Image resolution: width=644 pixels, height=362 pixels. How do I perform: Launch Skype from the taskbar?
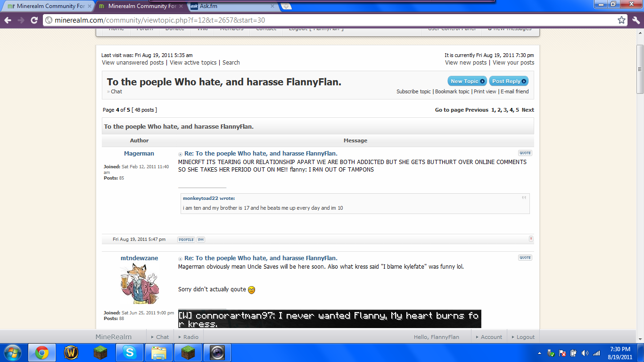pyautogui.click(x=130, y=352)
